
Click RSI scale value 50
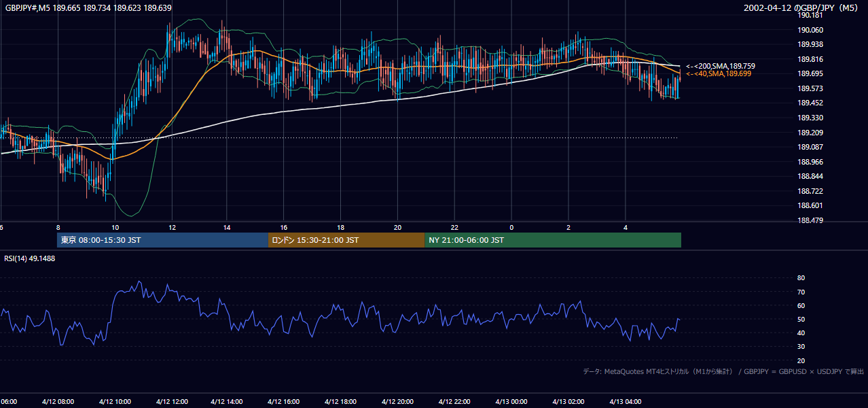point(801,319)
